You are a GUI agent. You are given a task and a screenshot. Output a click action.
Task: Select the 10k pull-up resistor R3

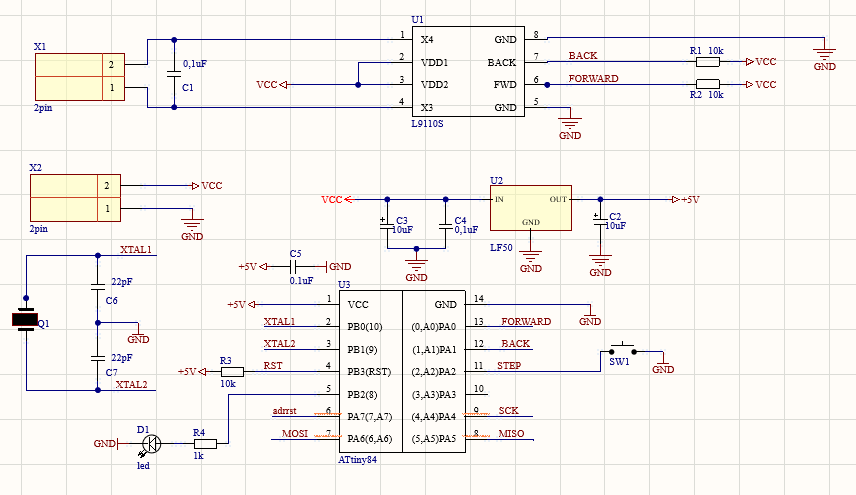pos(231,372)
